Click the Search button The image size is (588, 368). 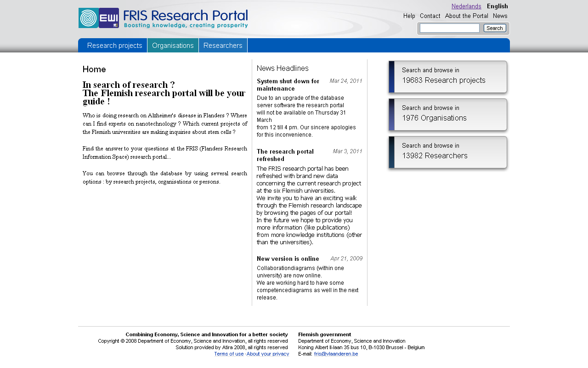[495, 28]
